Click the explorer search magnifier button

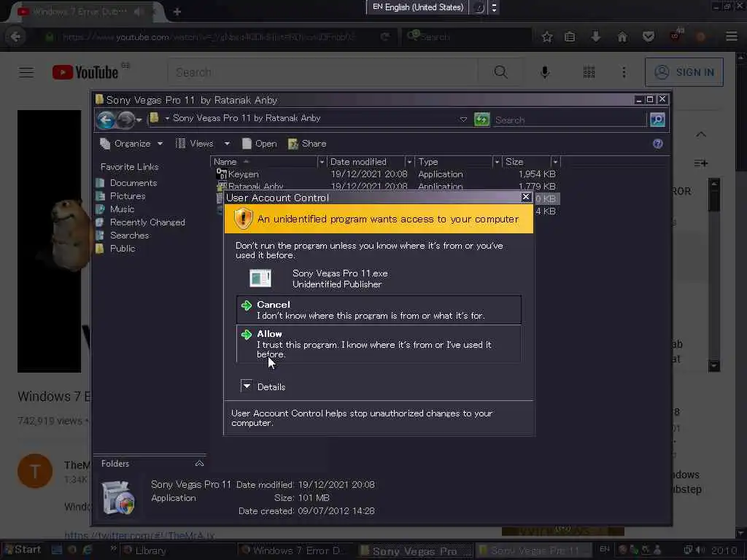point(657,120)
